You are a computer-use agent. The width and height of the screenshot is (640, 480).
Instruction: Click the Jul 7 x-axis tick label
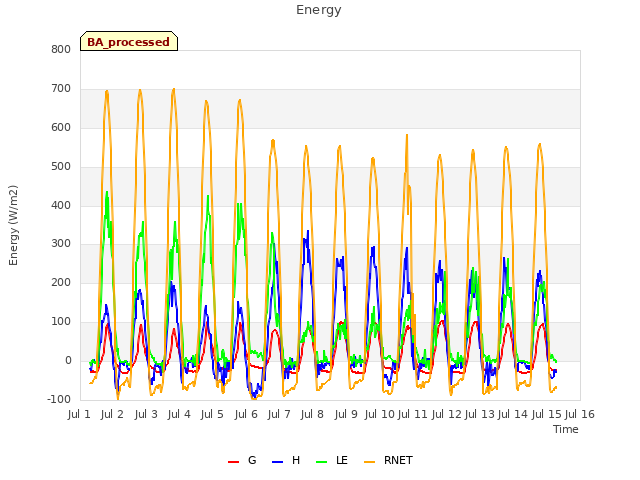click(279, 414)
